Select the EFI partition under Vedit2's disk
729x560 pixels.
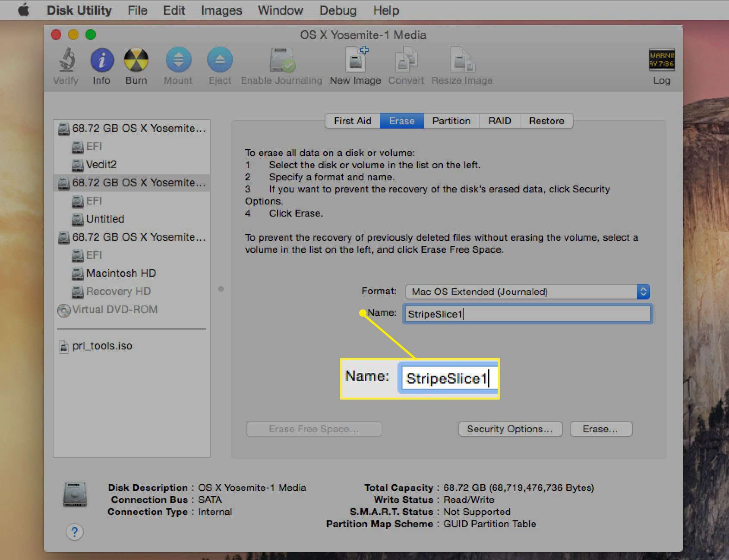tap(132, 147)
